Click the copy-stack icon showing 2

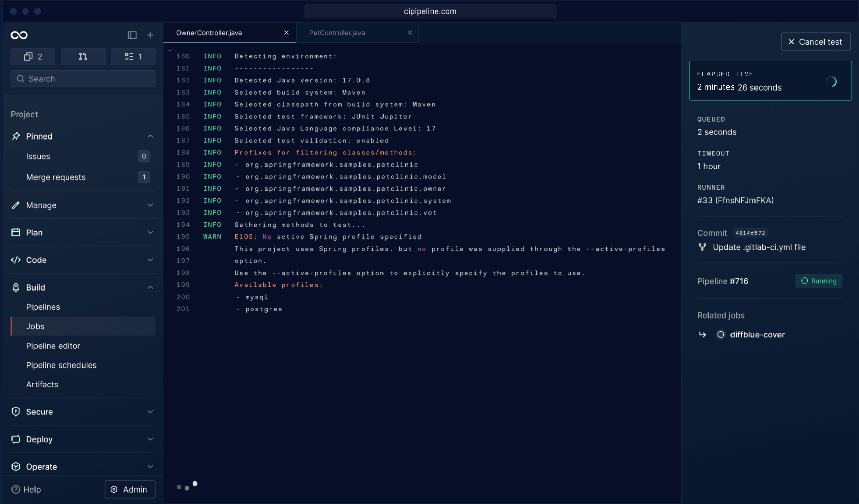click(x=33, y=56)
